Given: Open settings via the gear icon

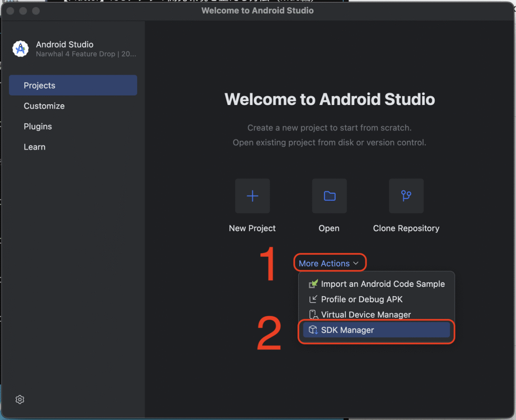Looking at the screenshot, I should coord(20,399).
